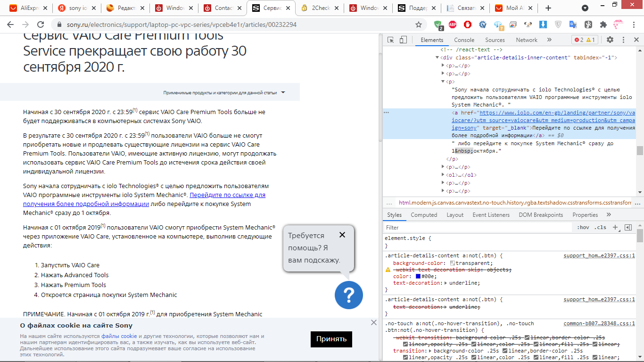Click into the styles Filter field
The height and width of the screenshot is (362, 644).
[x=477, y=227]
